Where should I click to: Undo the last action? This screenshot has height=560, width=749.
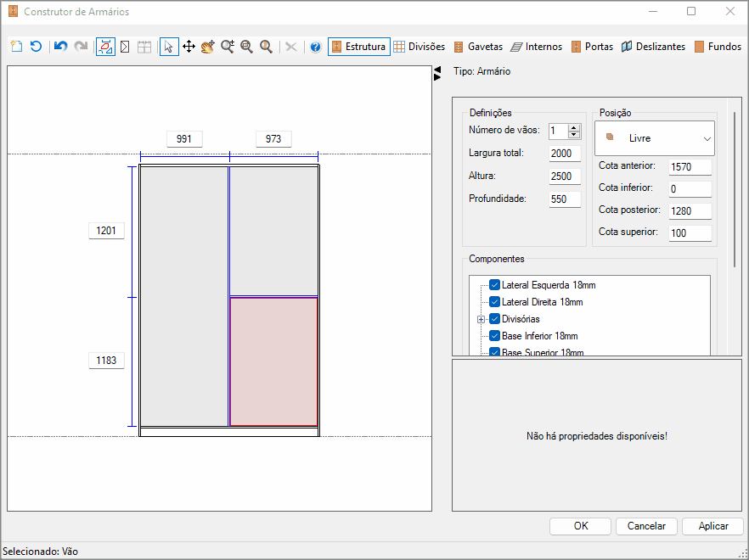pos(60,47)
